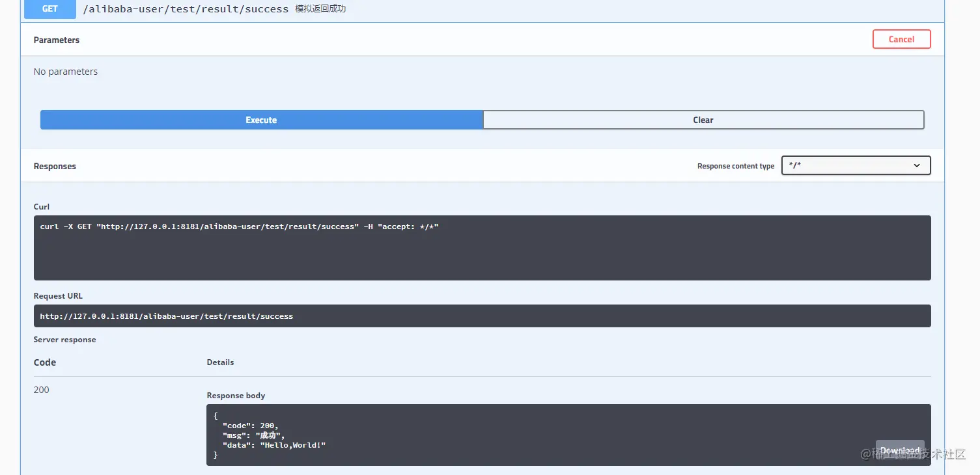The height and width of the screenshot is (475, 980).
Task: Click the curl command text
Action: pos(240,226)
